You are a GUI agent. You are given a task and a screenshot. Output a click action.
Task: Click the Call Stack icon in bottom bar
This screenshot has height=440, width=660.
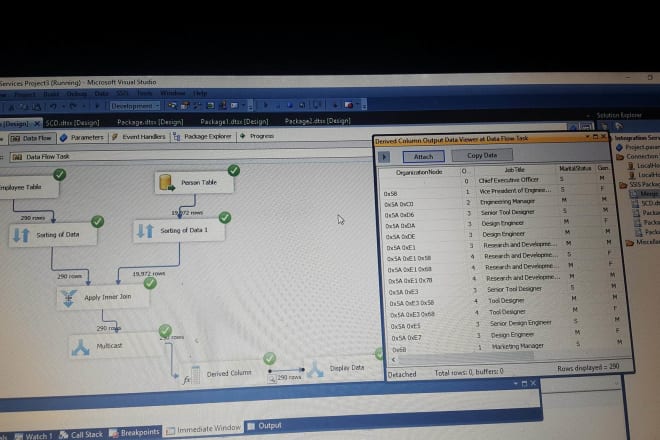pyautogui.click(x=64, y=435)
